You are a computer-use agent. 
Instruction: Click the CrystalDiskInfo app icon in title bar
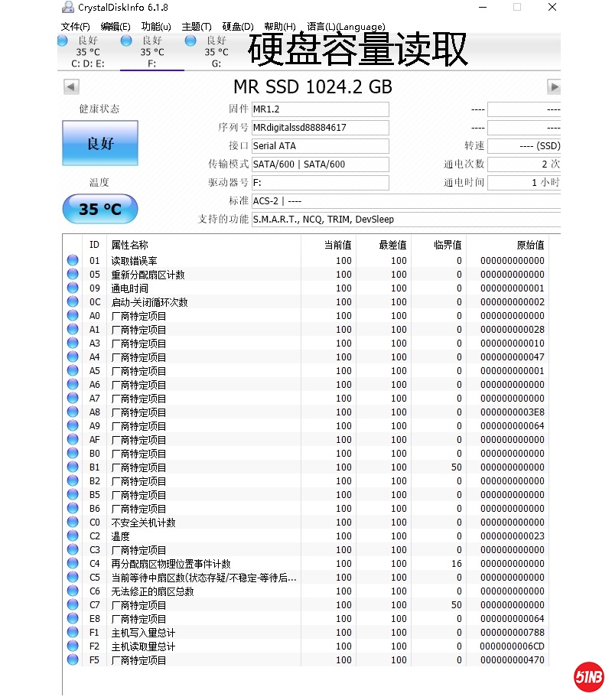[x=68, y=8]
